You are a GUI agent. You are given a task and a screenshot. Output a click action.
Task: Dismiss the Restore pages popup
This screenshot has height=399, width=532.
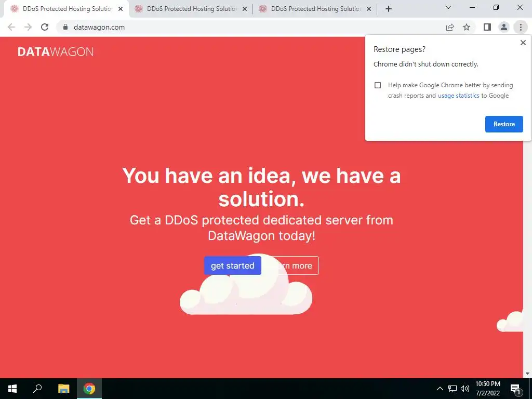[x=523, y=43]
